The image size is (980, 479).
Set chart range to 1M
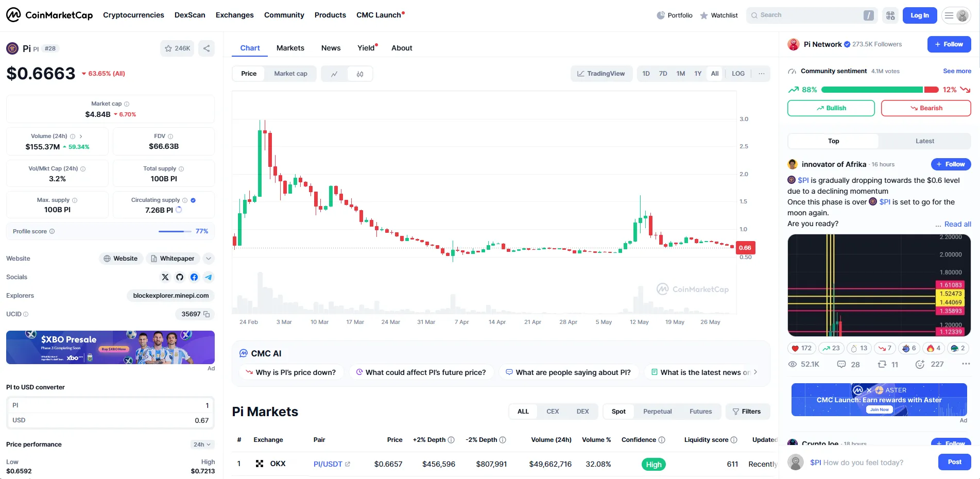pyautogui.click(x=681, y=74)
